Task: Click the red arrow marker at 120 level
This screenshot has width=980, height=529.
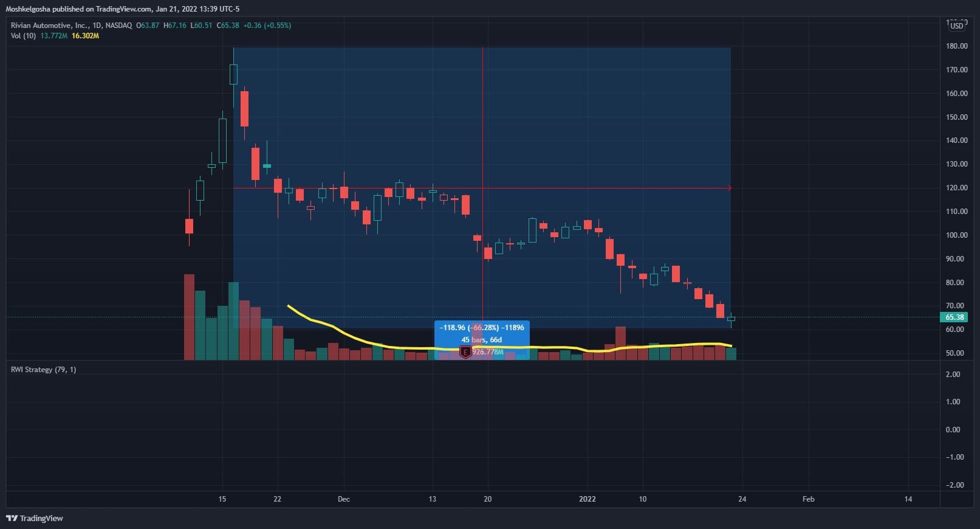Action: (x=729, y=188)
